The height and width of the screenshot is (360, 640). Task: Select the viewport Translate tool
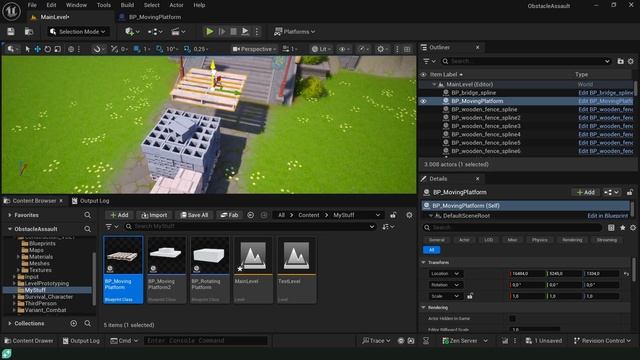pos(37,49)
